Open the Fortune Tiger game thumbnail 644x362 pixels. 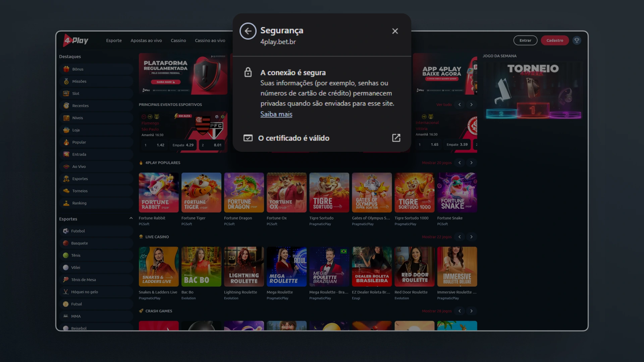(201, 193)
